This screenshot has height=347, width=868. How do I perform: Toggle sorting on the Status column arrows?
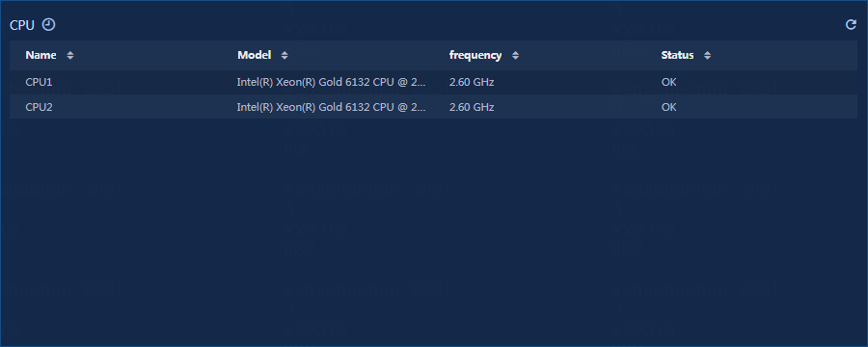[x=708, y=55]
